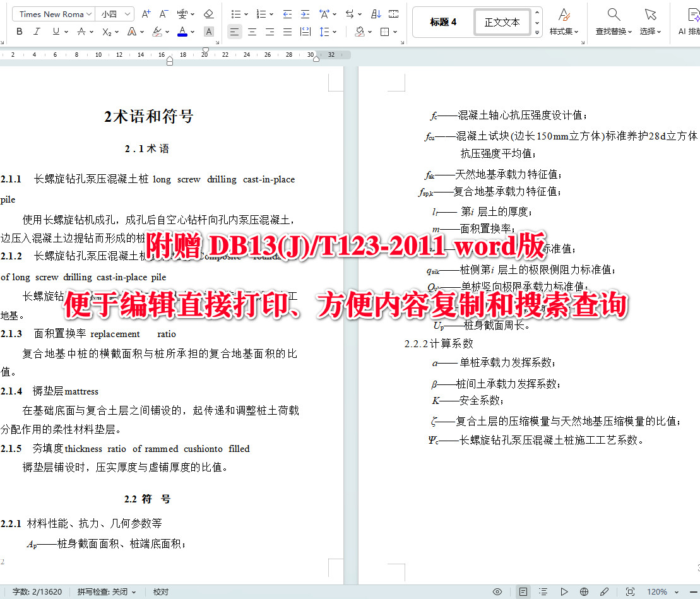Click the 字数: 2/13620 word count

(x=37, y=592)
